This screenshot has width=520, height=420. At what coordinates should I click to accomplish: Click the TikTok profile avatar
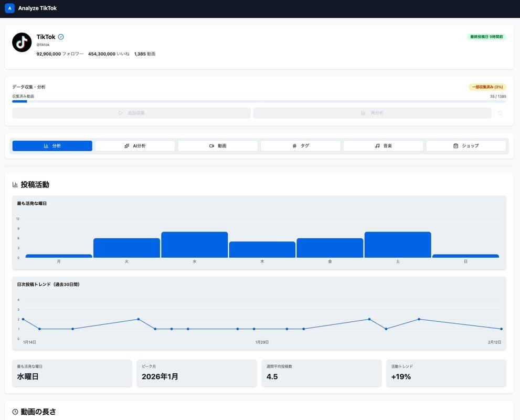(22, 43)
